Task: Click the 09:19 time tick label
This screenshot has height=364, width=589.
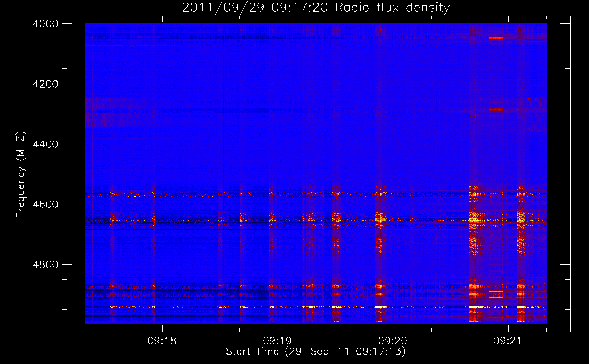Action: click(x=277, y=341)
